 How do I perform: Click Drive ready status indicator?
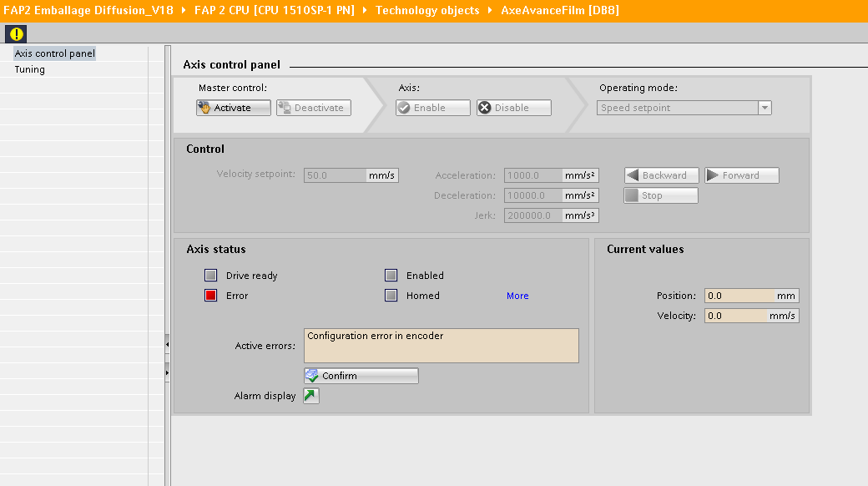click(x=211, y=276)
